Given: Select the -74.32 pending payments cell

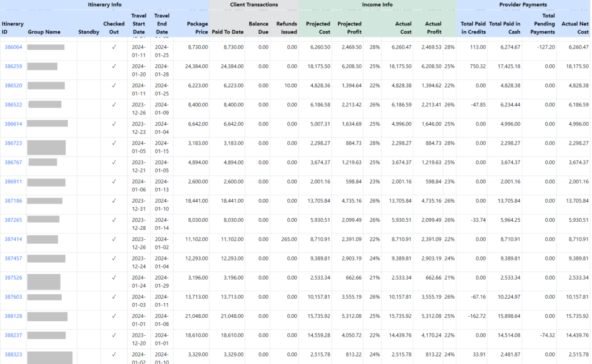Looking at the screenshot, I should click(547, 336).
